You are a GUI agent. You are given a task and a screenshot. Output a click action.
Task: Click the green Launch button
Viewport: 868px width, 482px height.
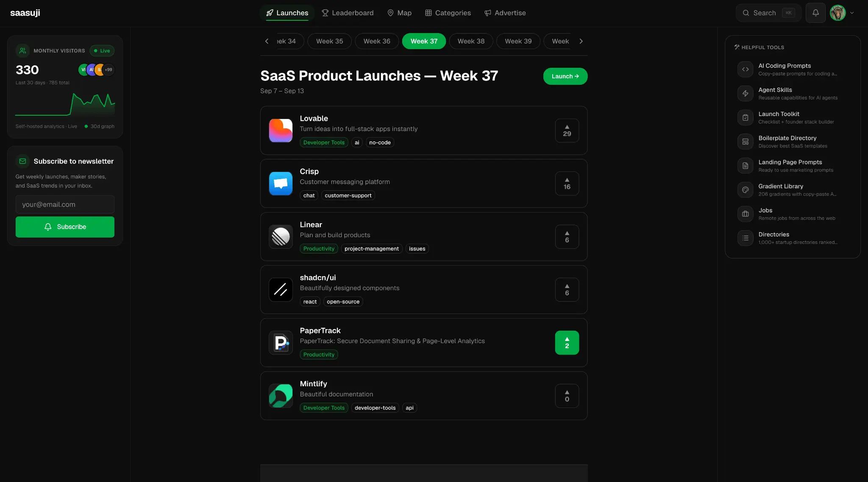coord(565,76)
